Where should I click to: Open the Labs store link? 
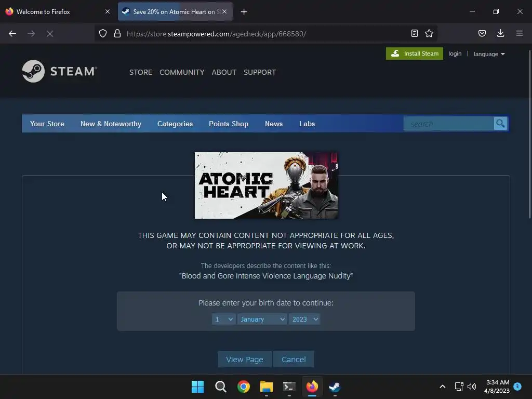(x=307, y=124)
